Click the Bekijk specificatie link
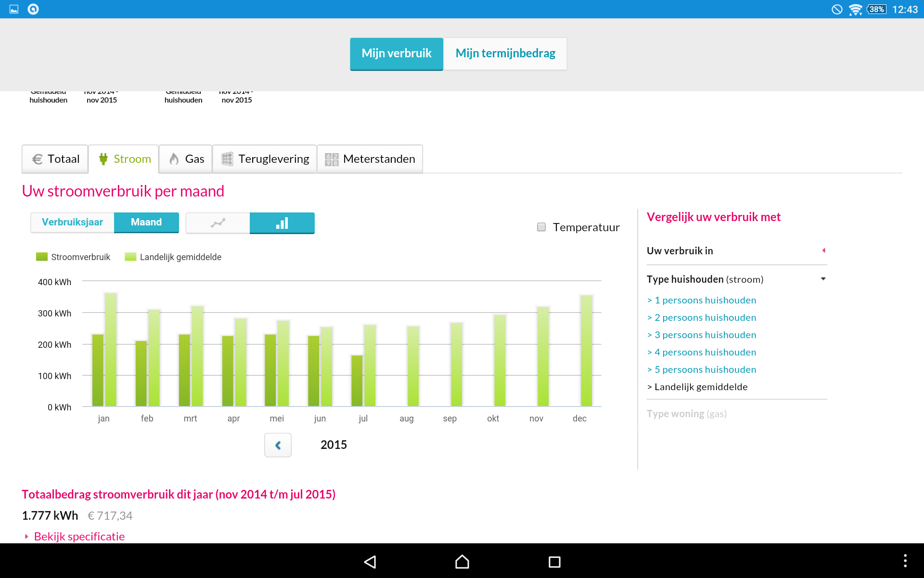 tap(79, 537)
